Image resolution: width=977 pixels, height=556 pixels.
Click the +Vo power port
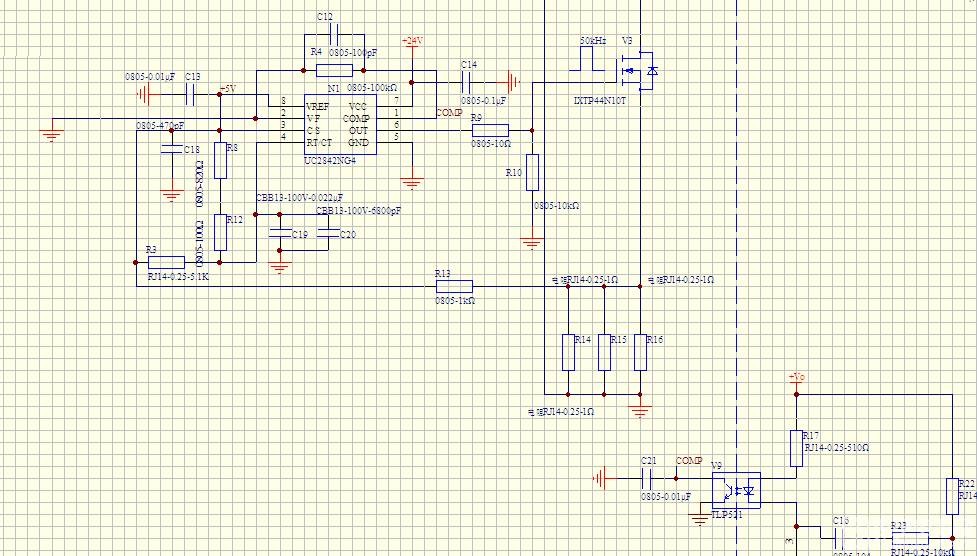click(x=796, y=378)
